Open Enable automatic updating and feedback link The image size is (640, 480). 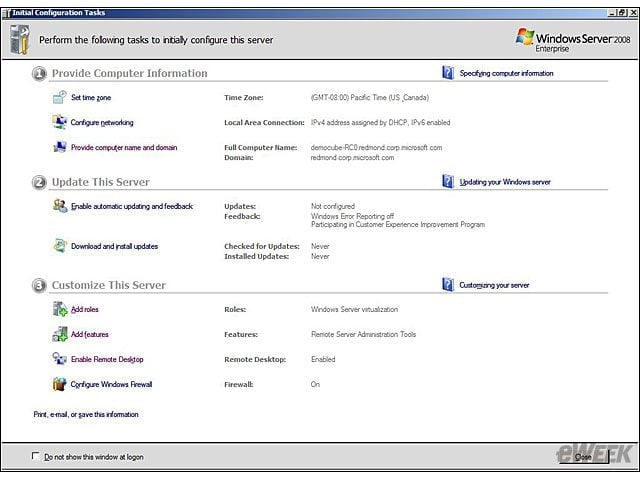tap(132, 206)
